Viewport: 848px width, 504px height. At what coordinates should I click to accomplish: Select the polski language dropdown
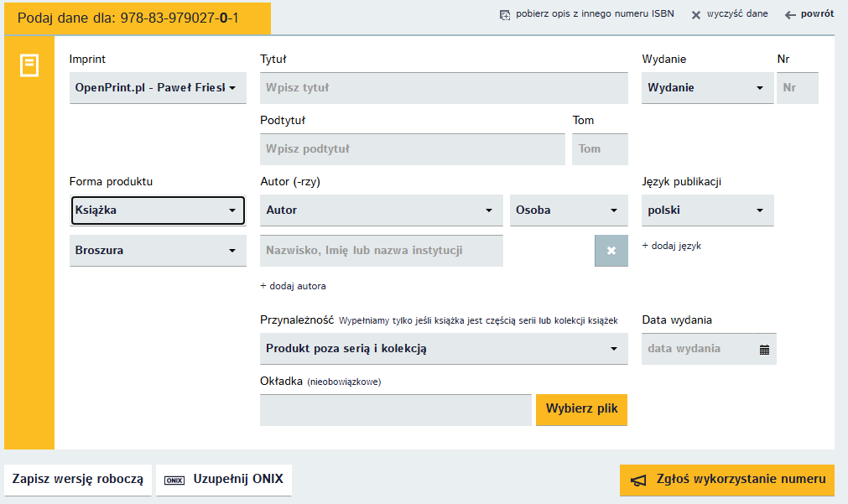pyautogui.click(x=707, y=210)
